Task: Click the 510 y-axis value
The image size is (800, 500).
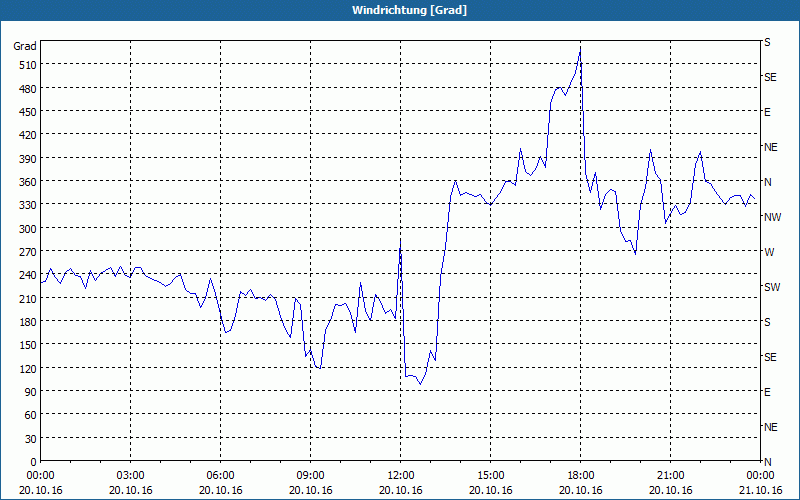Action: tap(28, 65)
